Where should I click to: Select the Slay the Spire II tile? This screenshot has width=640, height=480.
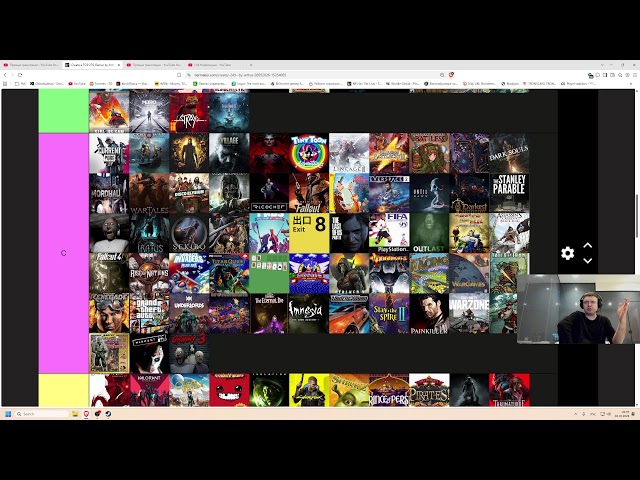point(389,313)
